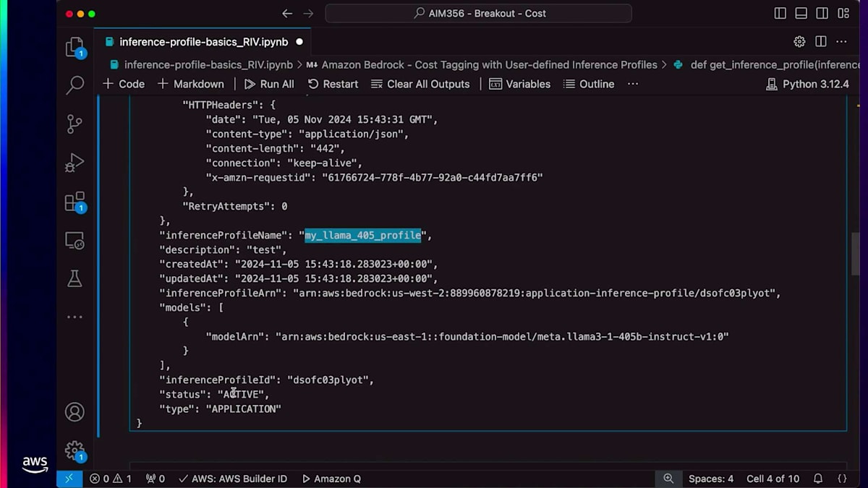Show additional views ellipsis in activity bar
The height and width of the screenshot is (488, 868).
point(75,317)
